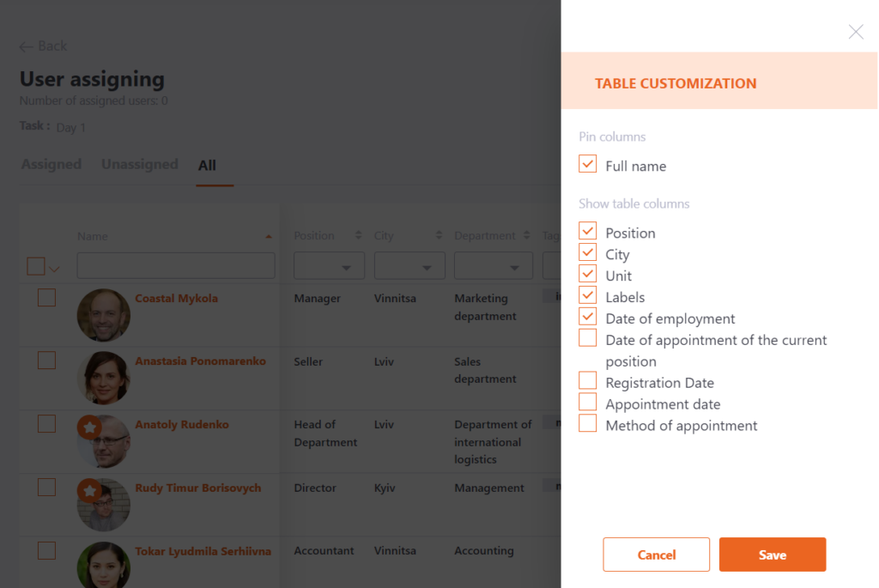The width and height of the screenshot is (879, 588).
Task: Enable the Registration Date column checkbox
Action: click(x=587, y=382)
